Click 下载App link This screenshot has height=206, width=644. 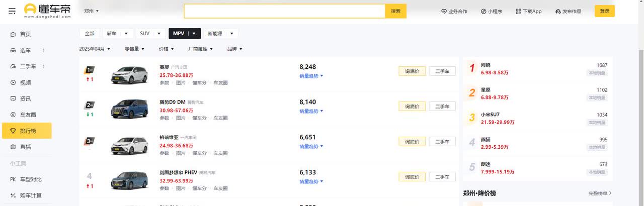(x=529, y=11)
